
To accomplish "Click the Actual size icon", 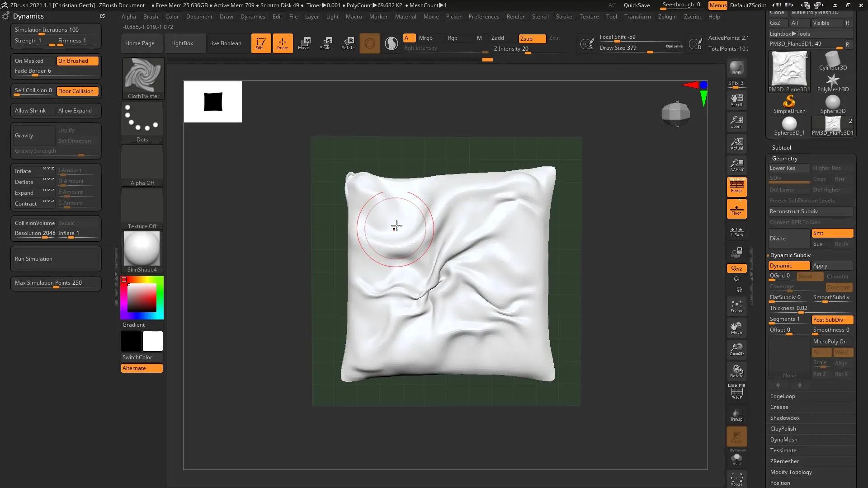I will 736,144.
